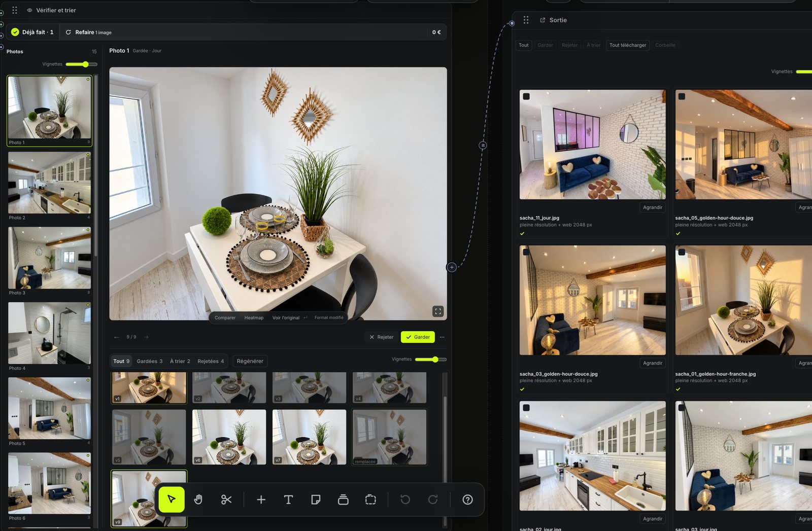
Task: Switch to the Rejetées 4 filter tab
Action: tap(211, 361)
